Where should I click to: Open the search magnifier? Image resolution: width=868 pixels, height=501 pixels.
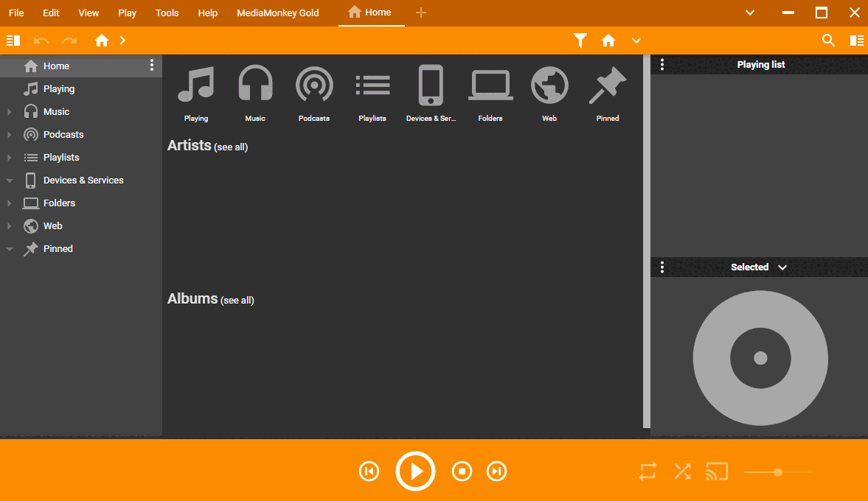pyautogui.click(x=828, y=41)
